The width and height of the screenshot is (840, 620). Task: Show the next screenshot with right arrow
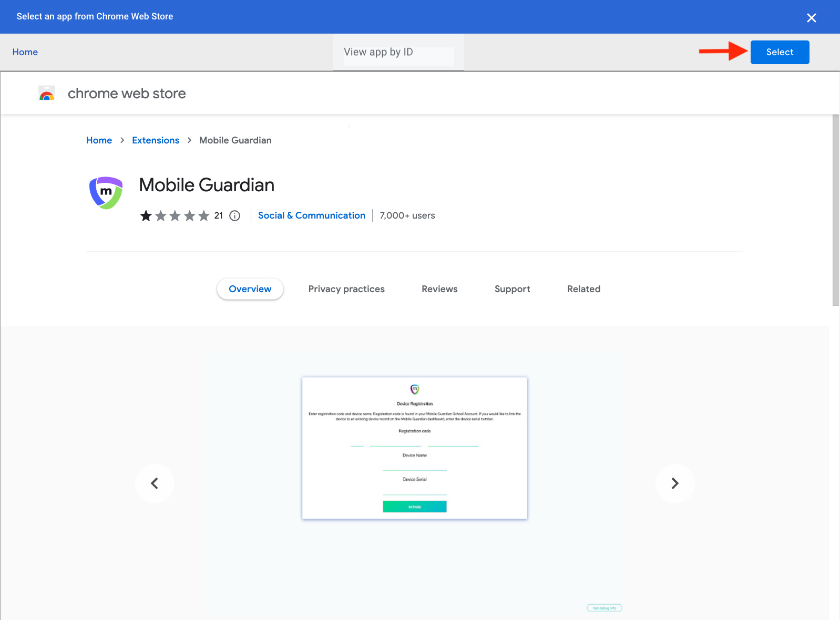point(675,483)
